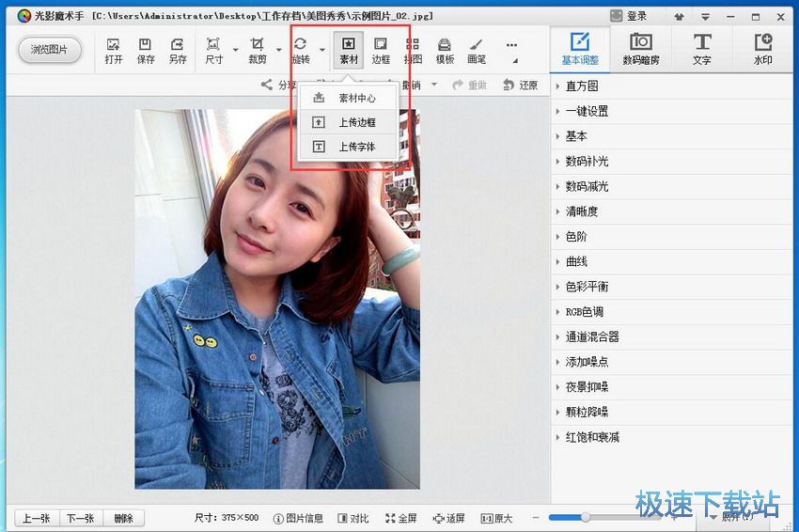Go to previous image with 上一张
799x532 pixels.
pos(37,518)
